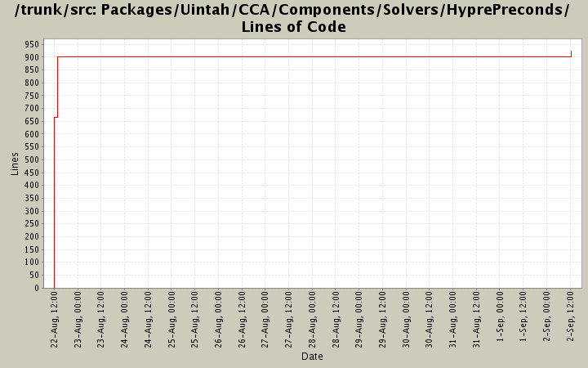Viewport: 588px width, 368px height.
Task: Click the chart title 'Lines of Code'
Action: pos(294,27)
